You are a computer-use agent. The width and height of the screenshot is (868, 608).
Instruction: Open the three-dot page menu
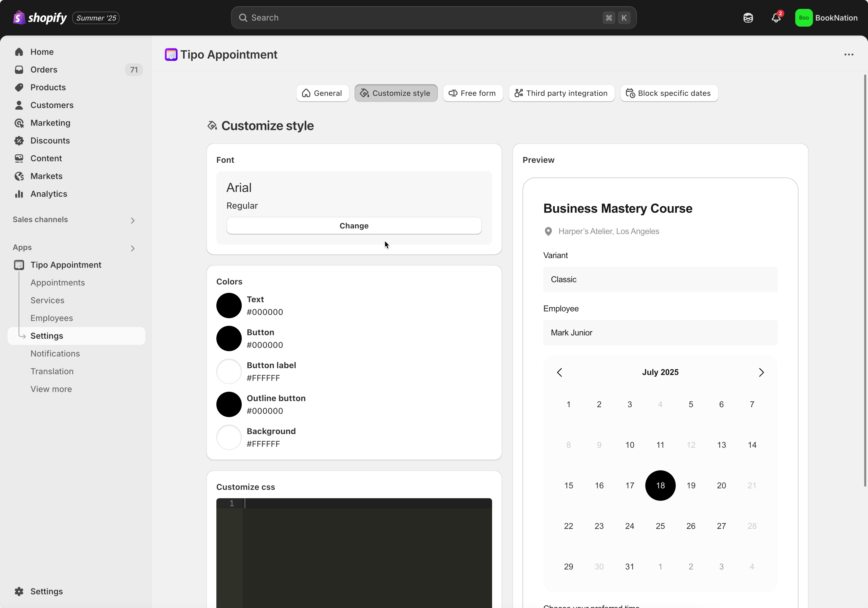849,55
